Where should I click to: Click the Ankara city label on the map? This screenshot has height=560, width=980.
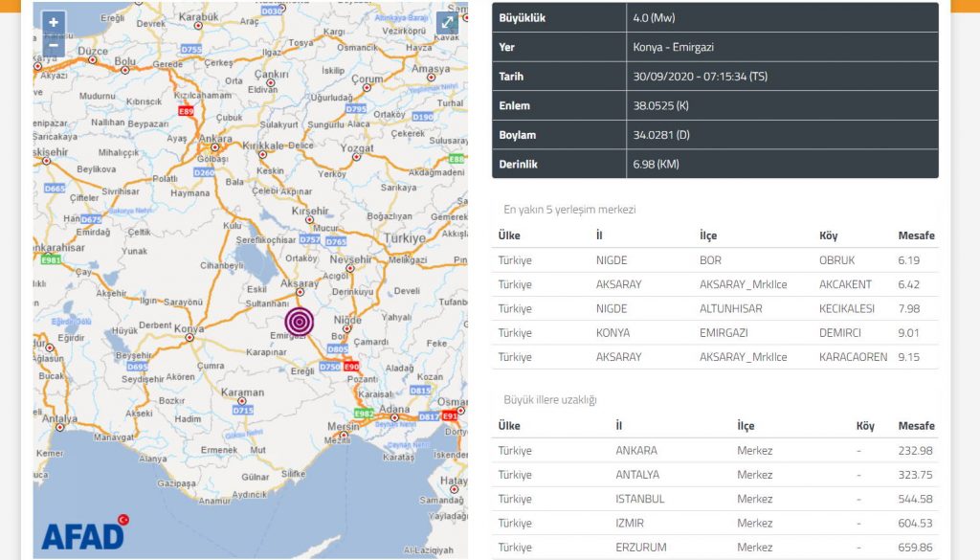[214, 138]
